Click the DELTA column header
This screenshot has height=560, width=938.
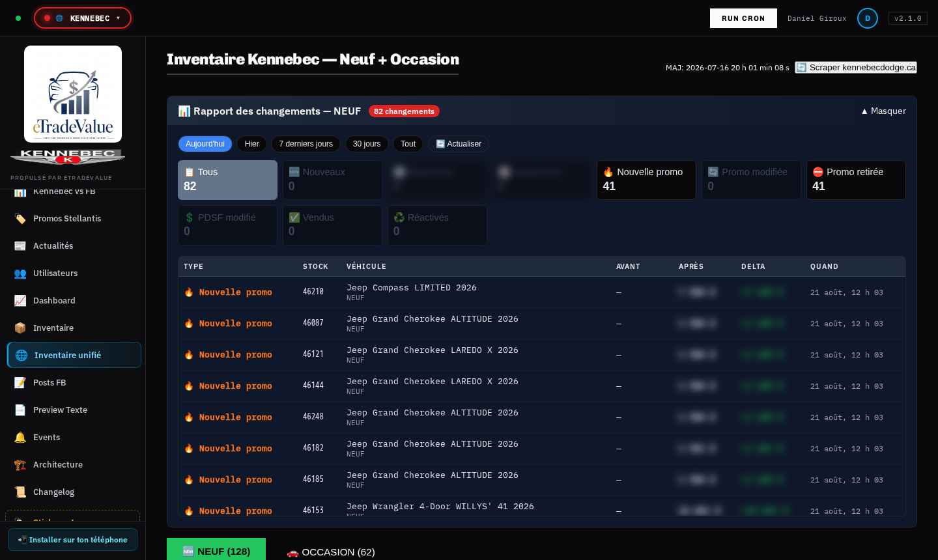753,266
